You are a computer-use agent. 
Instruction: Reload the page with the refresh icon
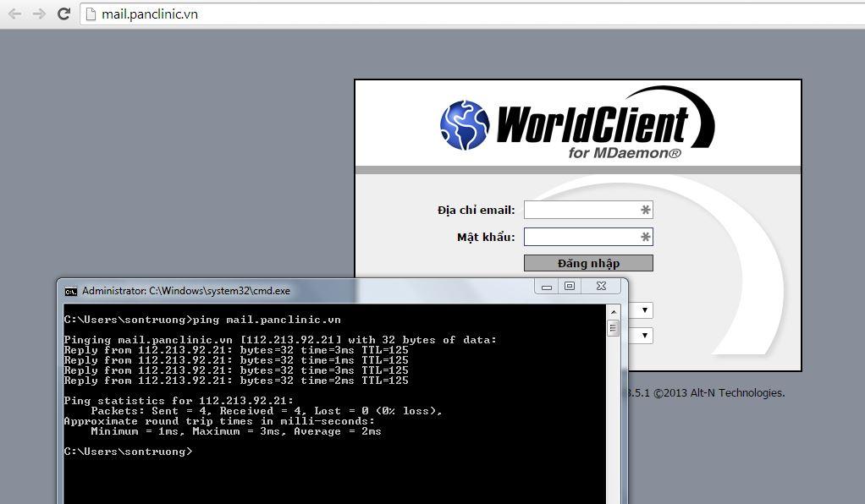(x=64, y=14)
